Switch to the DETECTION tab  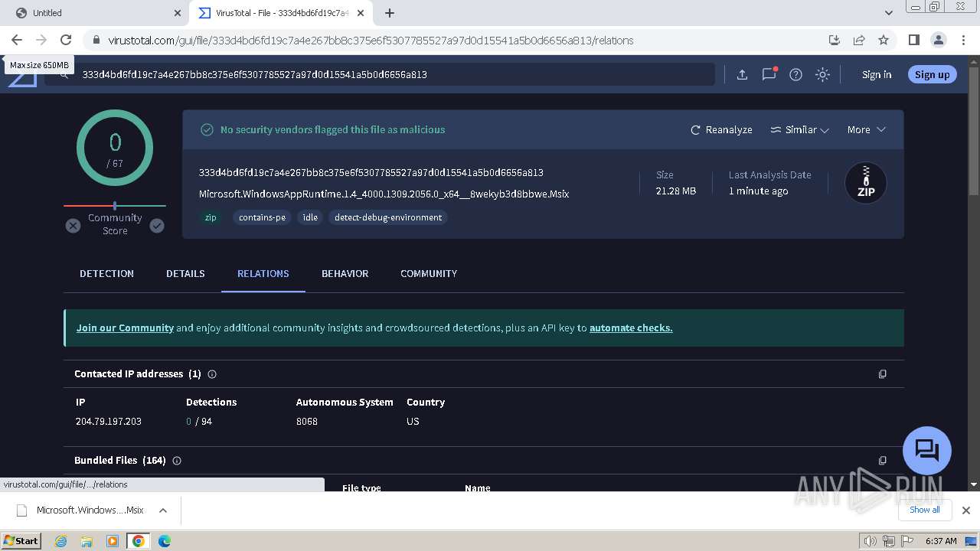point(106,273)
